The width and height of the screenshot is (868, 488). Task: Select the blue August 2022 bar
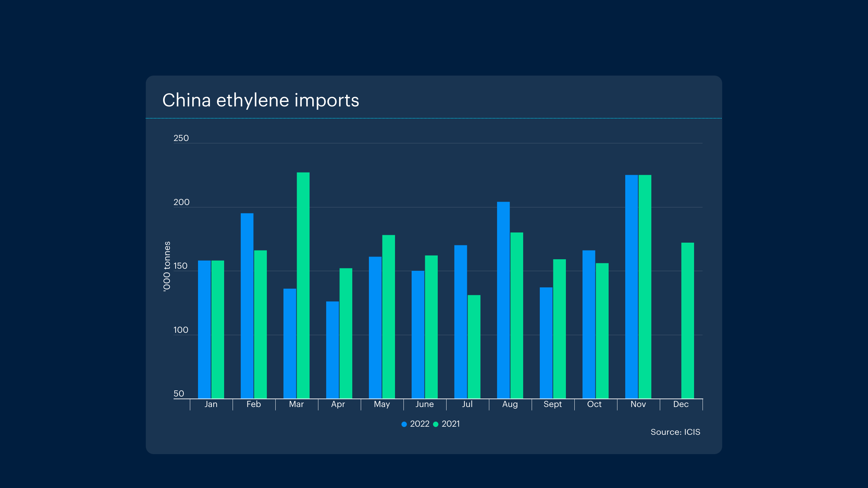[503, 300]
